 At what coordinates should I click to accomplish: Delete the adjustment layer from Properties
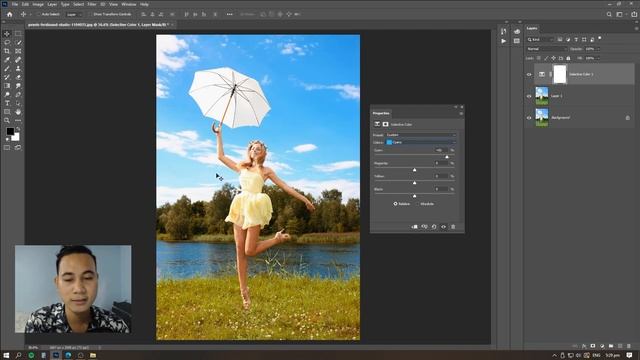(x=453, y=227)
